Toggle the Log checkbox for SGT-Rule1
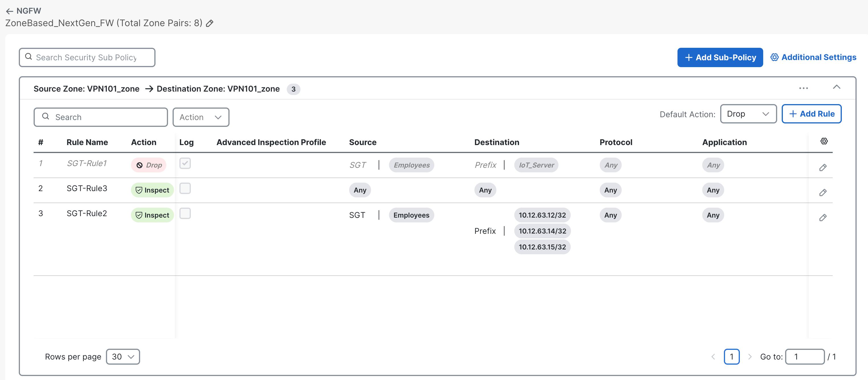Viewport: 868px width, 380px height. 185,164
